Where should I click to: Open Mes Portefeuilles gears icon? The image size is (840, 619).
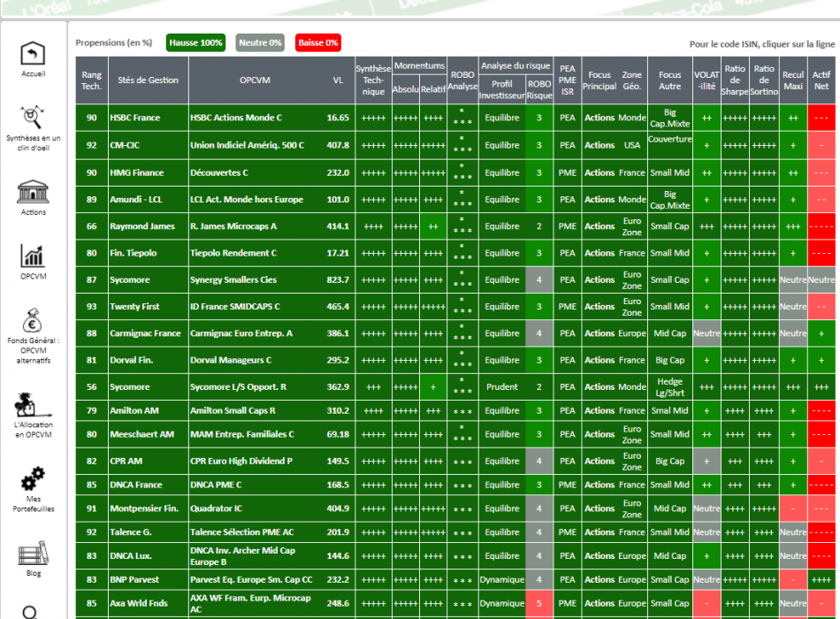33,479
